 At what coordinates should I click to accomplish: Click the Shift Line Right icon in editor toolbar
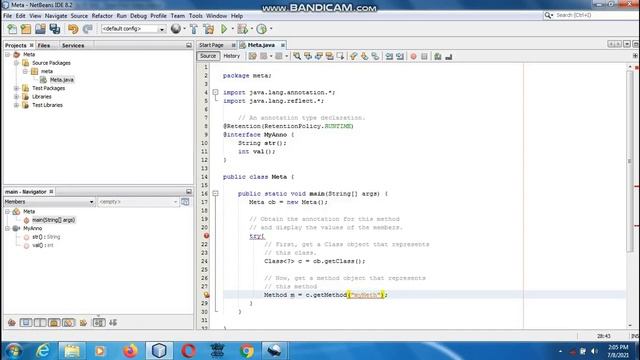pyautogui.click(x=400, y=56)
